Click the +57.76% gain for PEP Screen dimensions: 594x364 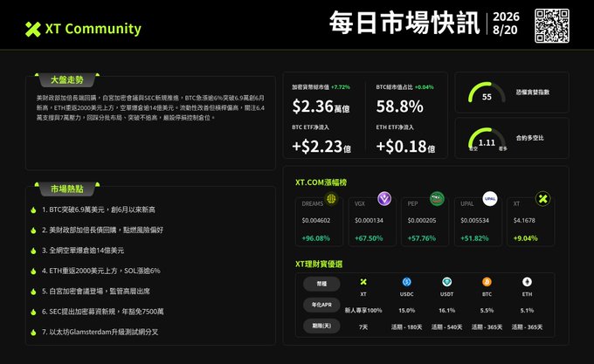click(422, 238)
